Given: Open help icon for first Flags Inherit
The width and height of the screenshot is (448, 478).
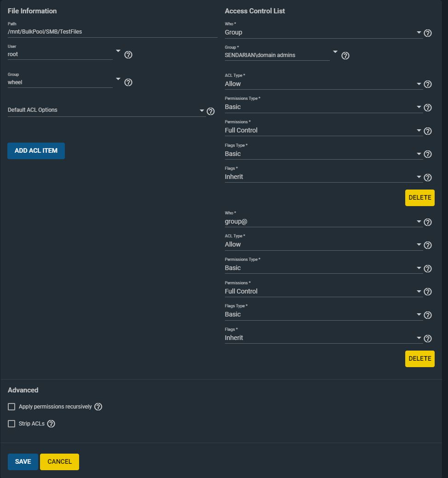Looking at the screenshot, I should 428,178.
